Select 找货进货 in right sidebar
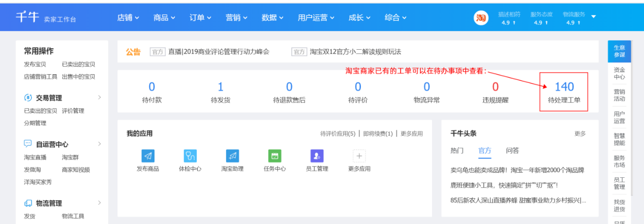This screenshot has height=224, width=644. point(619,206)
